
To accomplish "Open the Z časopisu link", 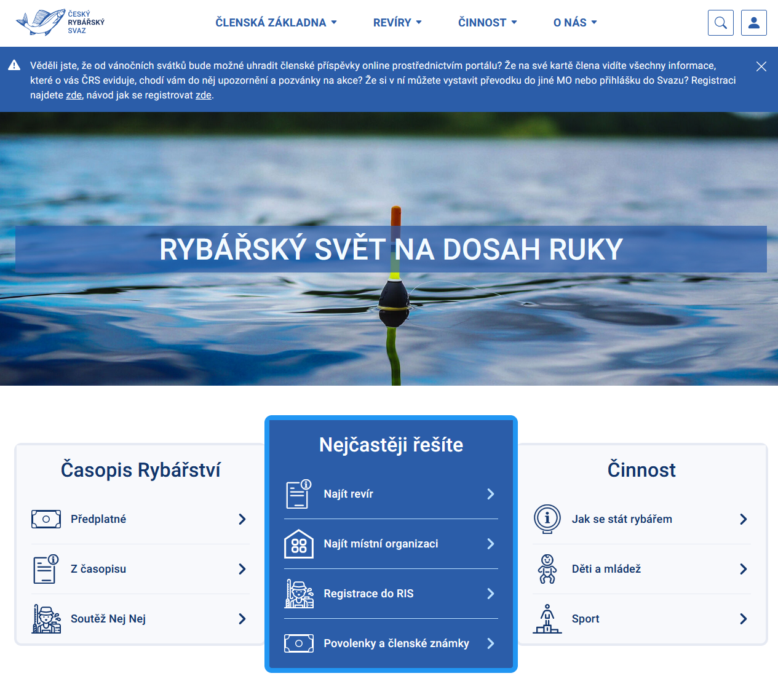I will pos(98,569).
